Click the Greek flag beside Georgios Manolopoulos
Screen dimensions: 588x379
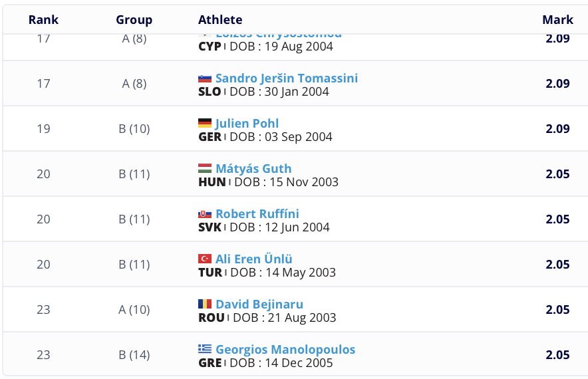[205, 350]
